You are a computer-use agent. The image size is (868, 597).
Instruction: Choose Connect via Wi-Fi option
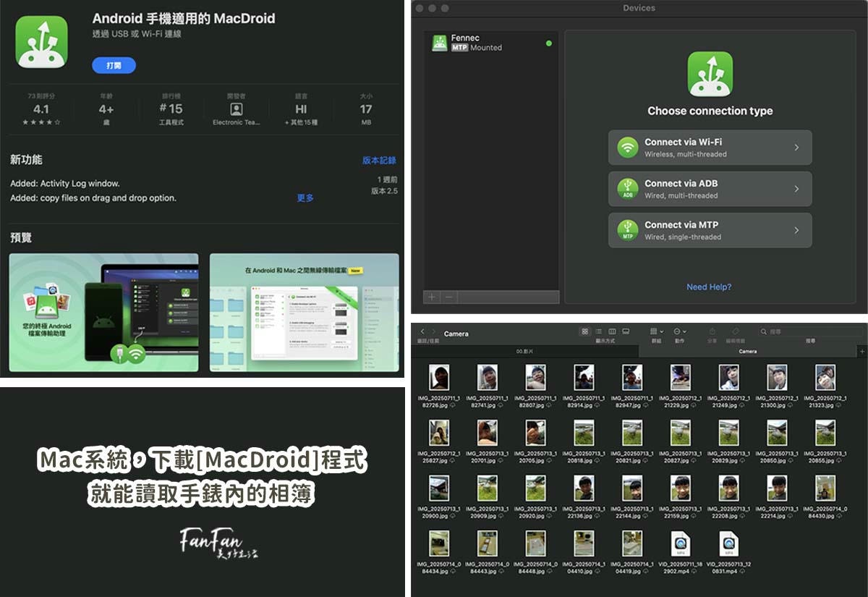click(710, 148)
